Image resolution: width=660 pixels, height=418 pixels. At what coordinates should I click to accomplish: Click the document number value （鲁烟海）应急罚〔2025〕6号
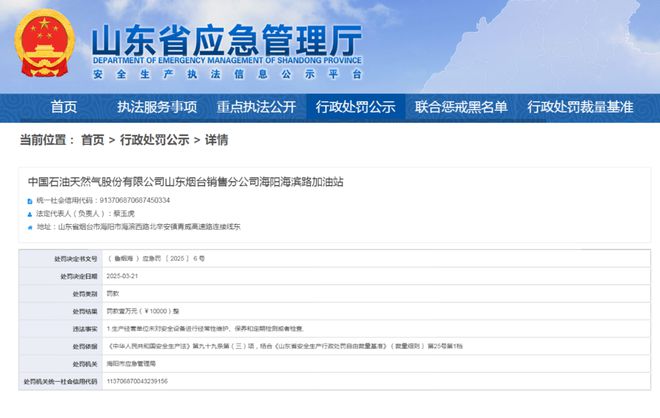(156, 258)
